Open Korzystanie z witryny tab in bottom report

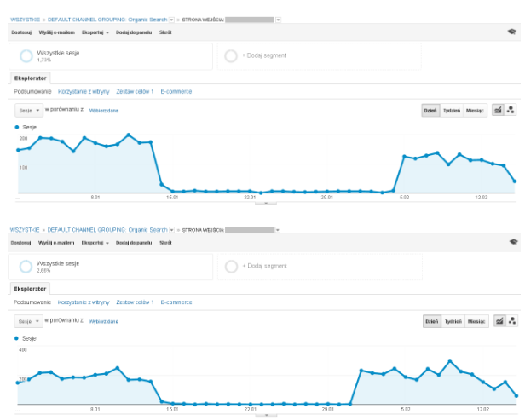[x=84, y=302]
